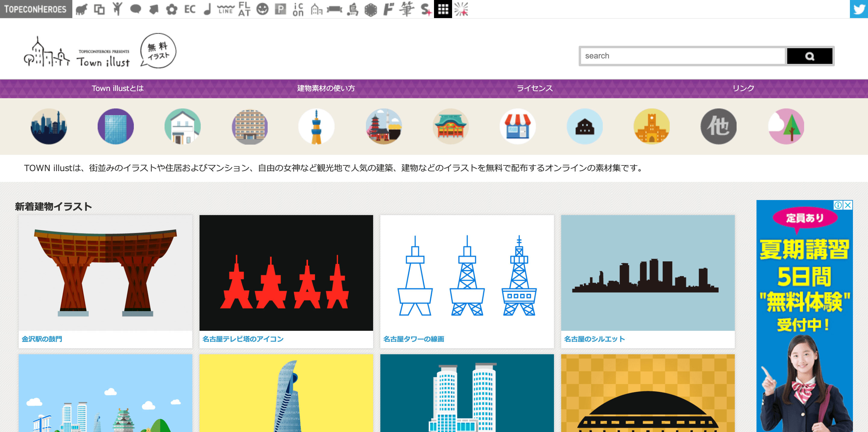Viewport: 868px width, 432px height.
Task: Click the ad info 'i' icon
Action: tap(838, 205)
